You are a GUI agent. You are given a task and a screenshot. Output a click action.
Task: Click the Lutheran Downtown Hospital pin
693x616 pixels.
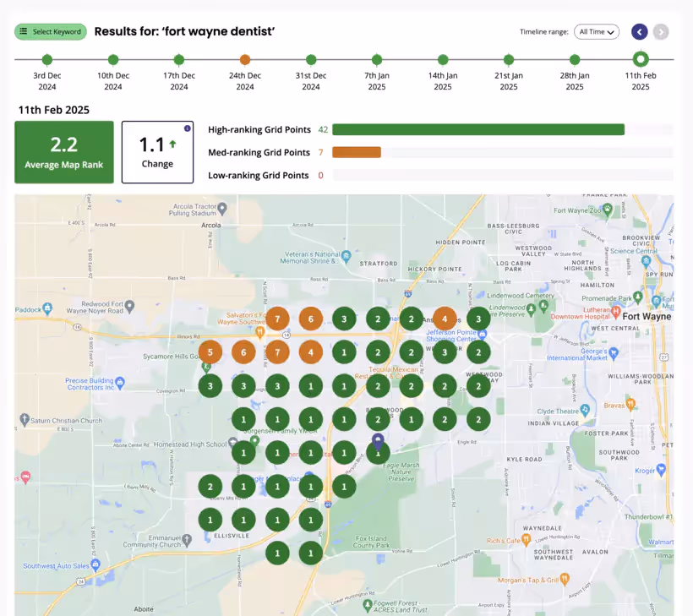(x=615, y=313)
